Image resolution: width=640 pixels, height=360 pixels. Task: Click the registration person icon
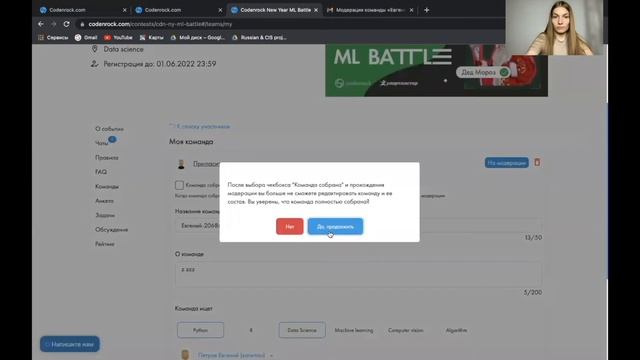pyautogui.click(x=95, y=64)
